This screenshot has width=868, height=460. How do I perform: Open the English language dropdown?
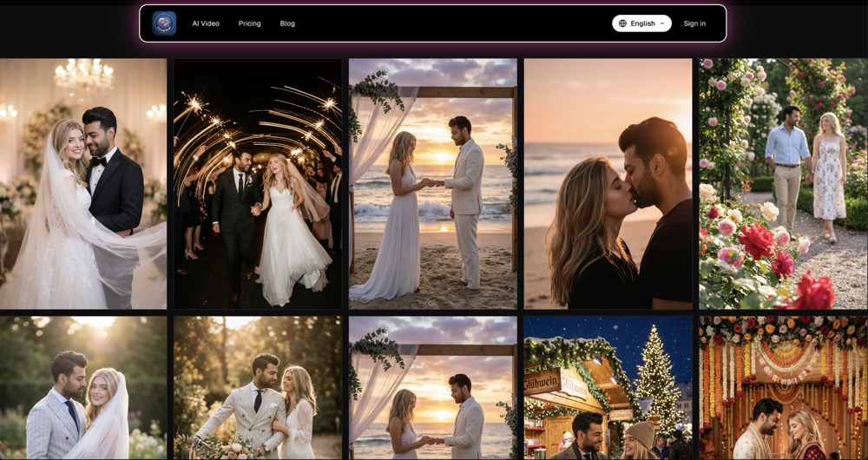[641, 23]
